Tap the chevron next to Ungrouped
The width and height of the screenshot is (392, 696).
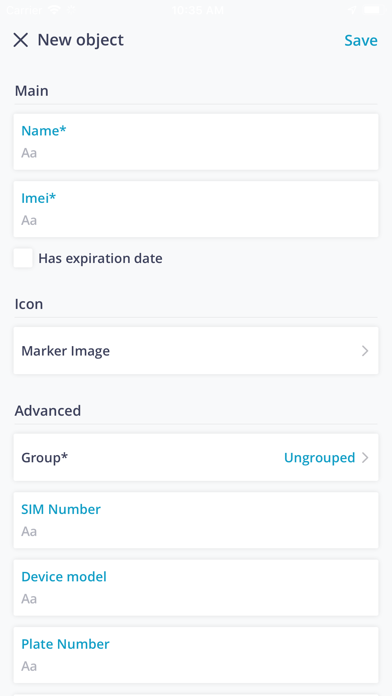[x=365, y=458]
